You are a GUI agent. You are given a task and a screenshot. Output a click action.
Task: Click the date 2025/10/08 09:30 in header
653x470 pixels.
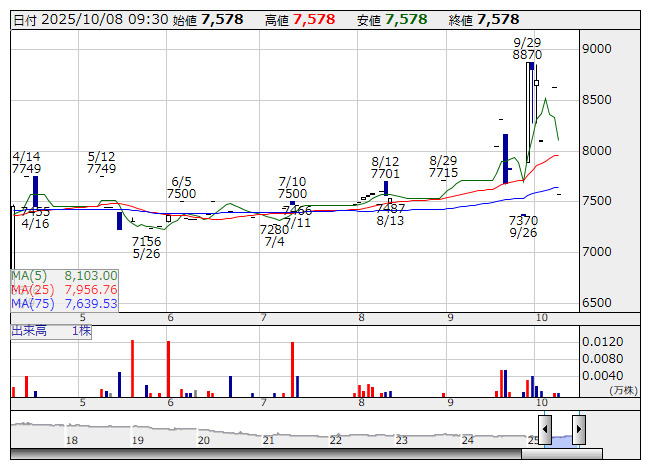[105, 19]
